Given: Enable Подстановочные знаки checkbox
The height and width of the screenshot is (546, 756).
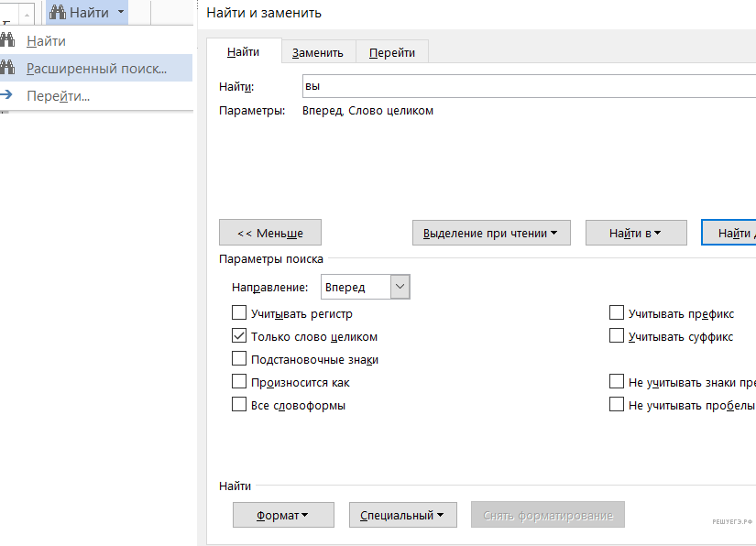Looking at the screenshot, I should click(x=239, y=359).
